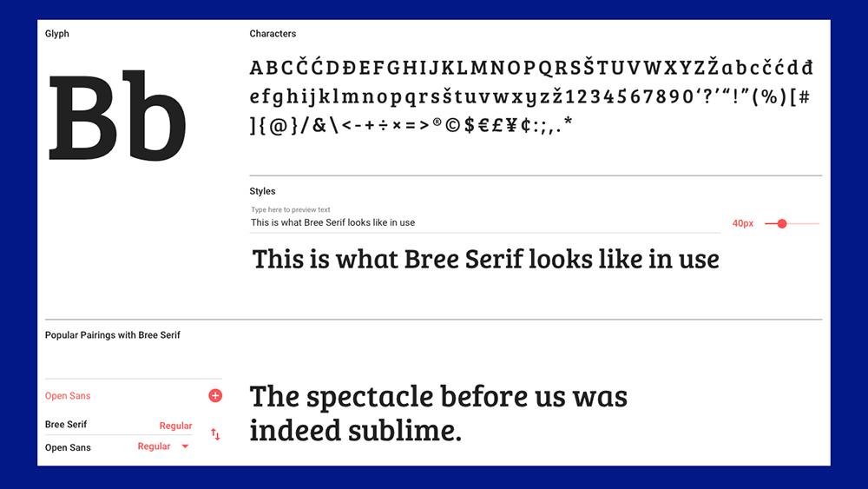Screen dimensions: 868x489
Task: Select the Regular style label for Bree Serif
Action: pos(175,426)
